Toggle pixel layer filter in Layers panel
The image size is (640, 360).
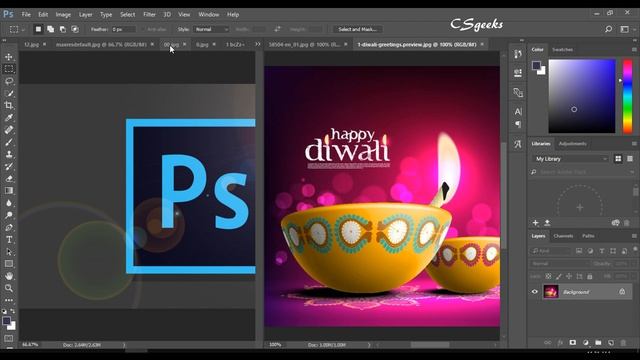[x=579, y=251]
